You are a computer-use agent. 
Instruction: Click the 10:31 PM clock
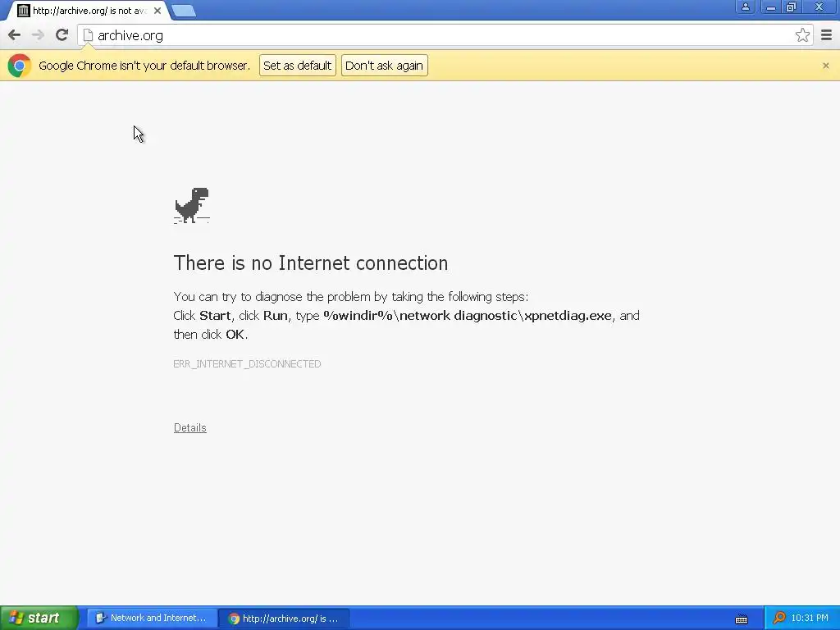click(810, 618)
